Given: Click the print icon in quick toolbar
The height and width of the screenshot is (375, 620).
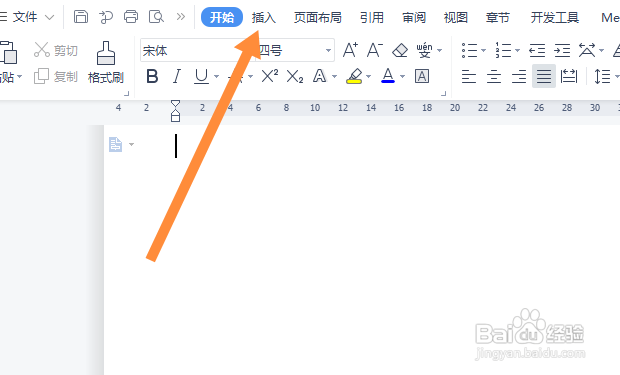Looking at the screenshot, I should [x=131, y=17].
